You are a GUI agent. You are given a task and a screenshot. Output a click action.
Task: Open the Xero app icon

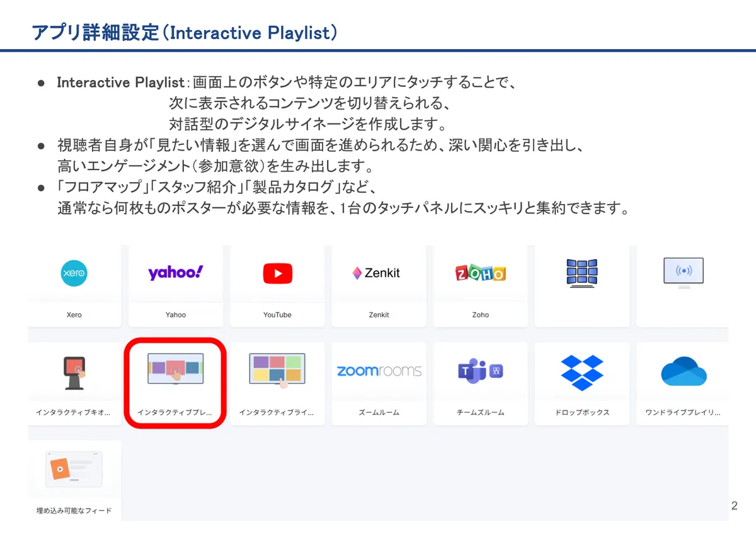pyautogui.click(x=74, y=273)
